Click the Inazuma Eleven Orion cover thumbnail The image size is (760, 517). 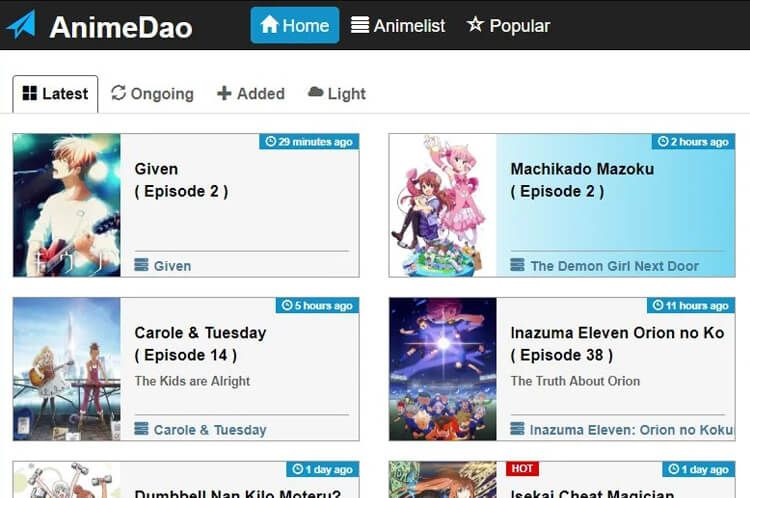[x=443, y=369]
